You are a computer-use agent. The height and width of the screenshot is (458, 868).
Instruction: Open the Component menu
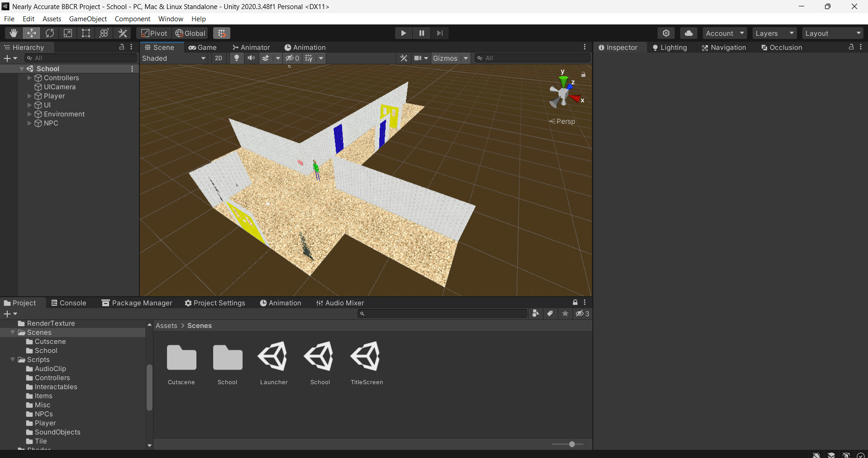tap(132, 19)
